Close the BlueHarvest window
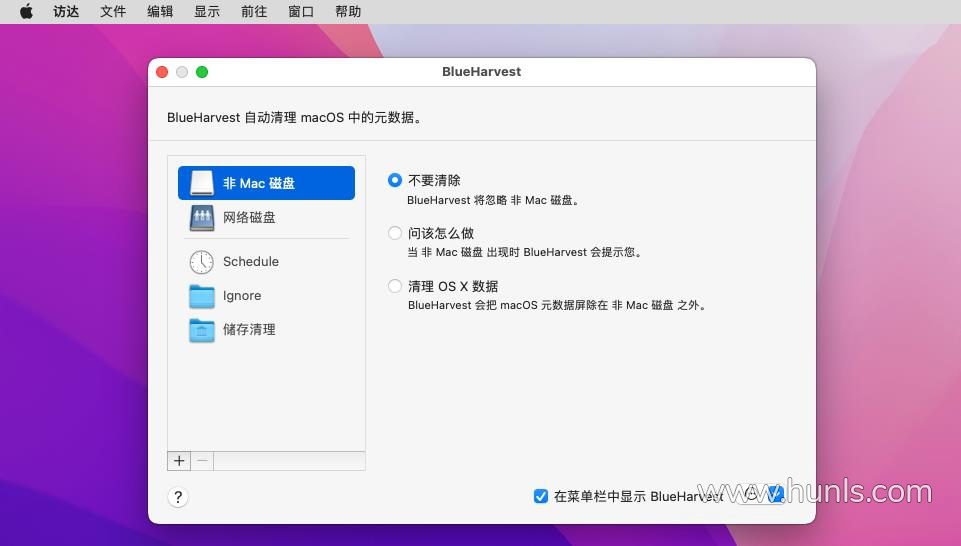The width and height of the screenshot is (961, 546). (162, 72)
